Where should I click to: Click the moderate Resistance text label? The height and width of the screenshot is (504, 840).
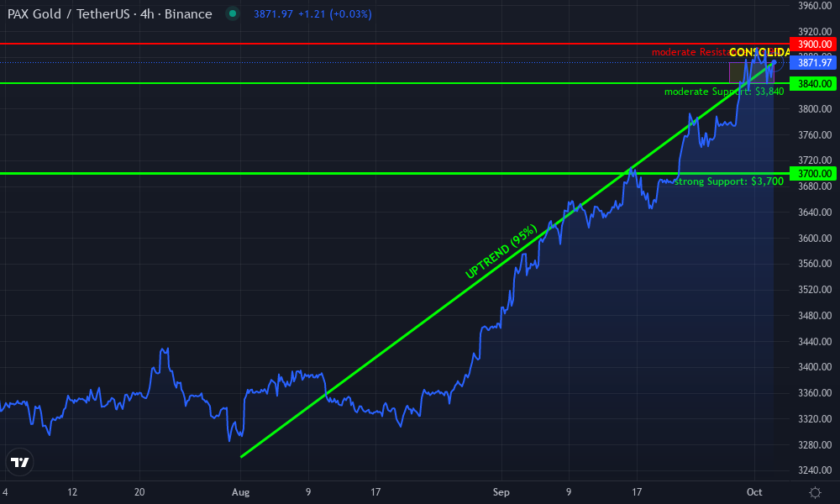pyautogui.click(x=690, y=52)
